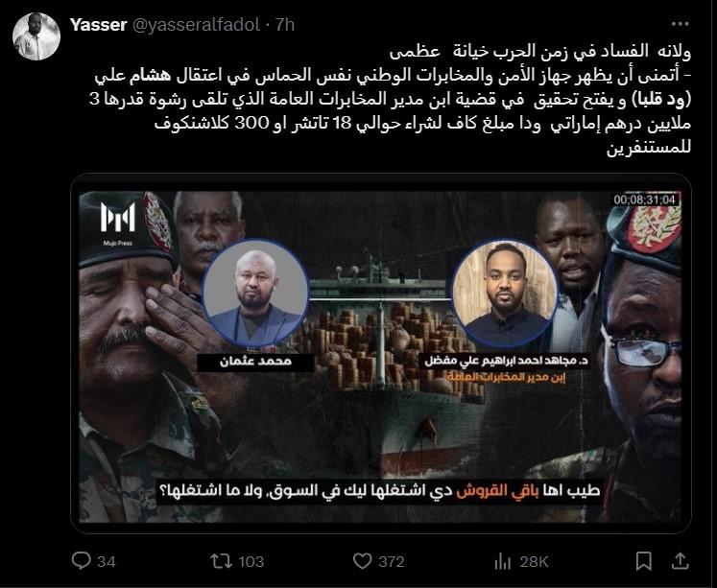
Task: Open the embedded video thumbnail
Action: pos(380,353)
